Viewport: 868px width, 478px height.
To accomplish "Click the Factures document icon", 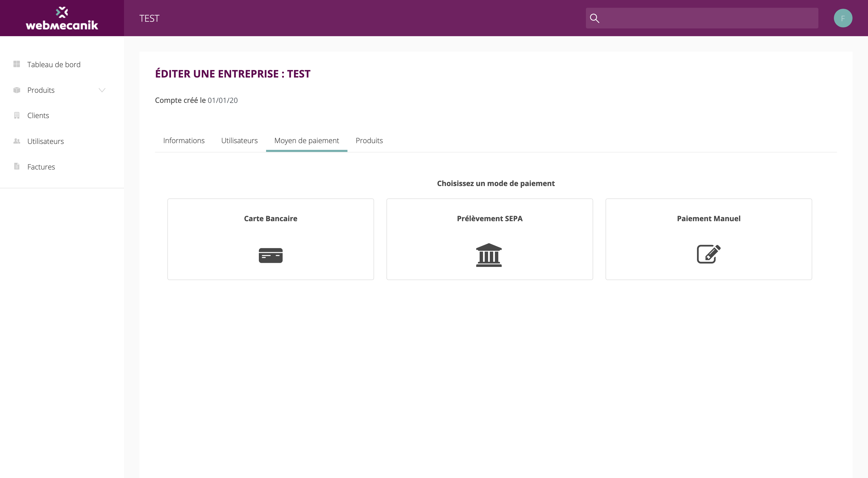I will click(x=17, y=166).
